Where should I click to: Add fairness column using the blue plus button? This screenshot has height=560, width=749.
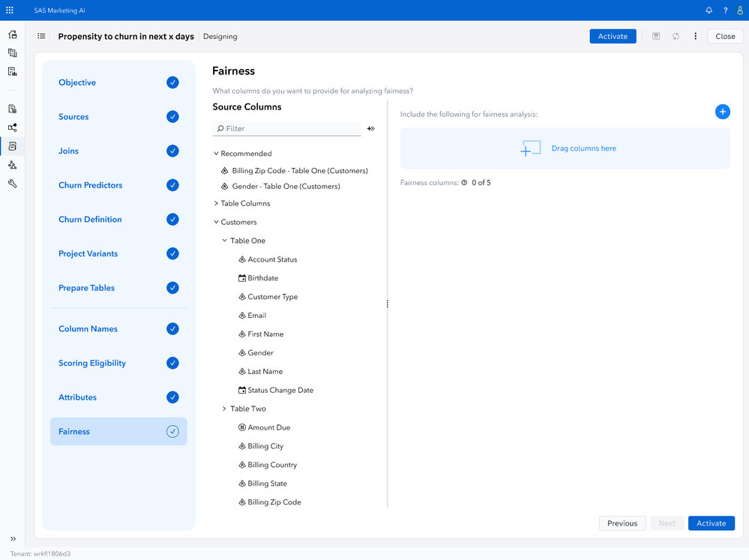coord(722,111)
